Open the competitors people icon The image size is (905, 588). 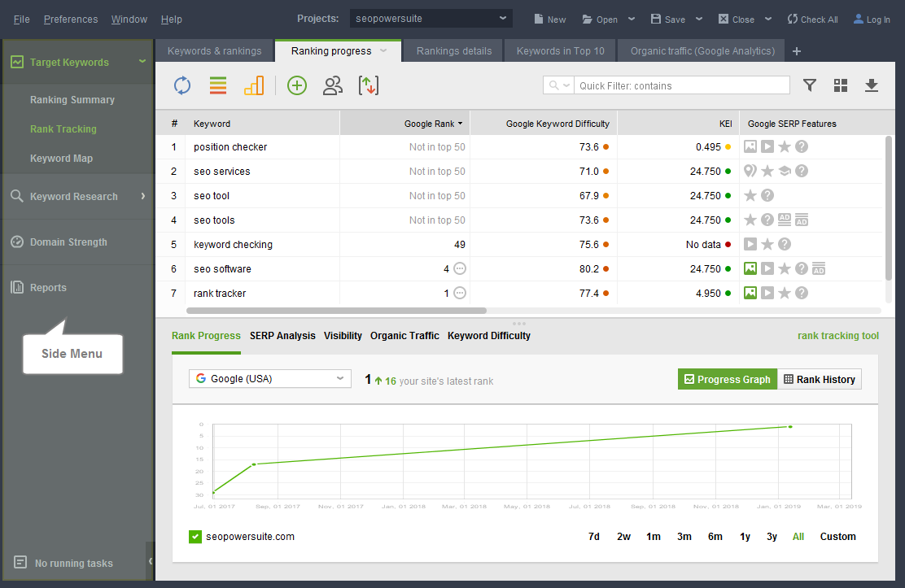332,85
